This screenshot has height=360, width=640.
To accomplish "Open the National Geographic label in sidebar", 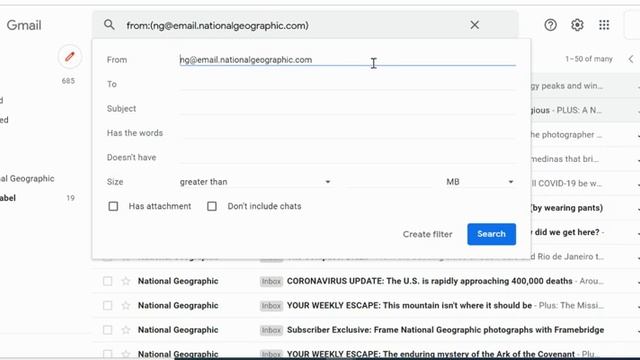I will coord(27,178).
